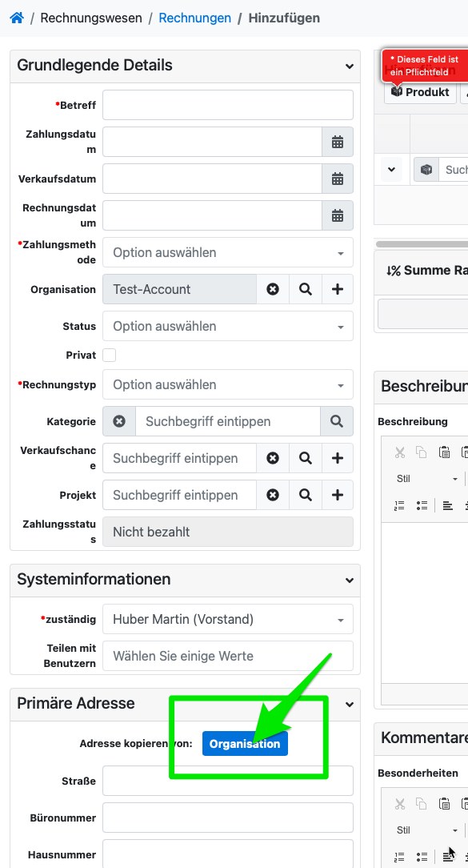468x868 pixels.
Task: Open the Zahlungsmethode dropdown
Action: coord(228,252)
